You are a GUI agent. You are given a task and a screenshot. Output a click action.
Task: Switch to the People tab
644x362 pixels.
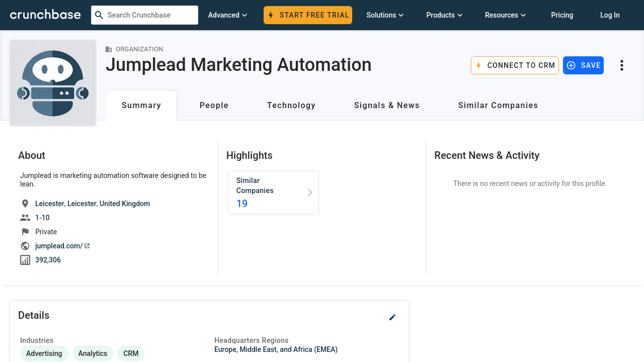point(214,106)
